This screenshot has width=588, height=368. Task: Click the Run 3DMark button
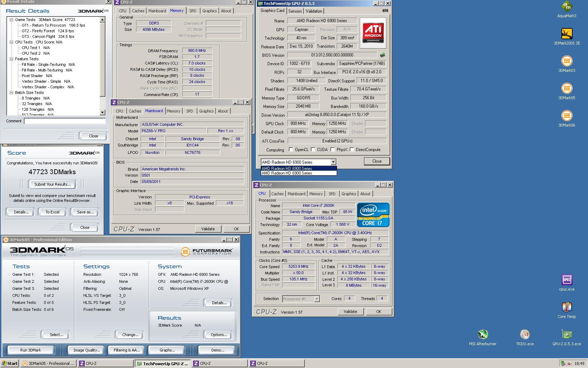click(31, 350)
